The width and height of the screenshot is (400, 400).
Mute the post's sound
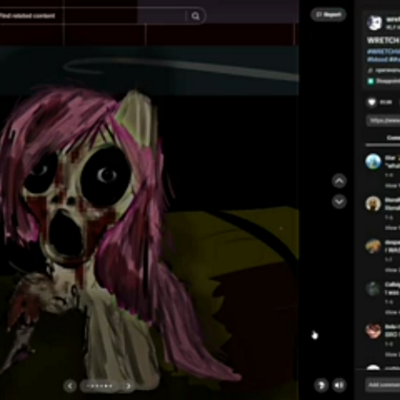(x=339, y=385)
